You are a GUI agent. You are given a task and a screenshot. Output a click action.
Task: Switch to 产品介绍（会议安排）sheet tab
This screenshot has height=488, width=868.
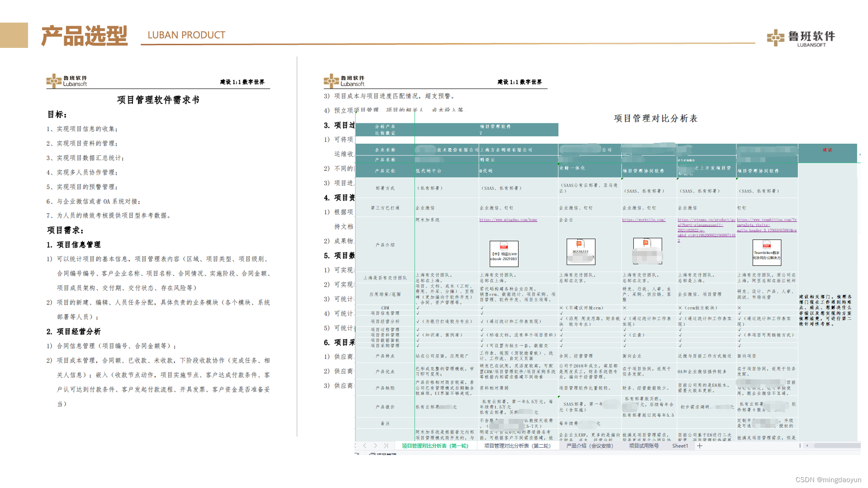[x=590, y=446]
